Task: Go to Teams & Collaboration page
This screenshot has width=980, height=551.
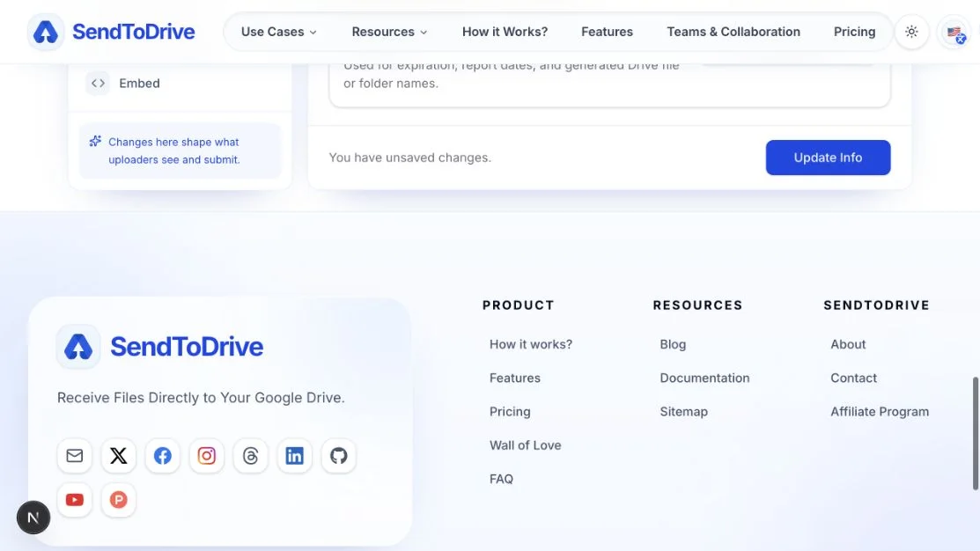Action: (733, 31)
